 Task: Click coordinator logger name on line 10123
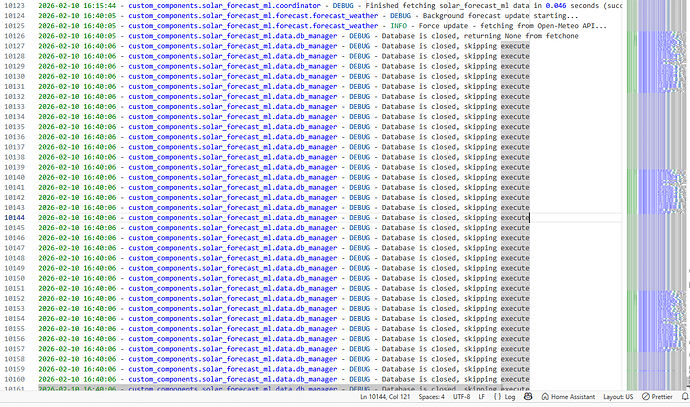pos(224,6)
